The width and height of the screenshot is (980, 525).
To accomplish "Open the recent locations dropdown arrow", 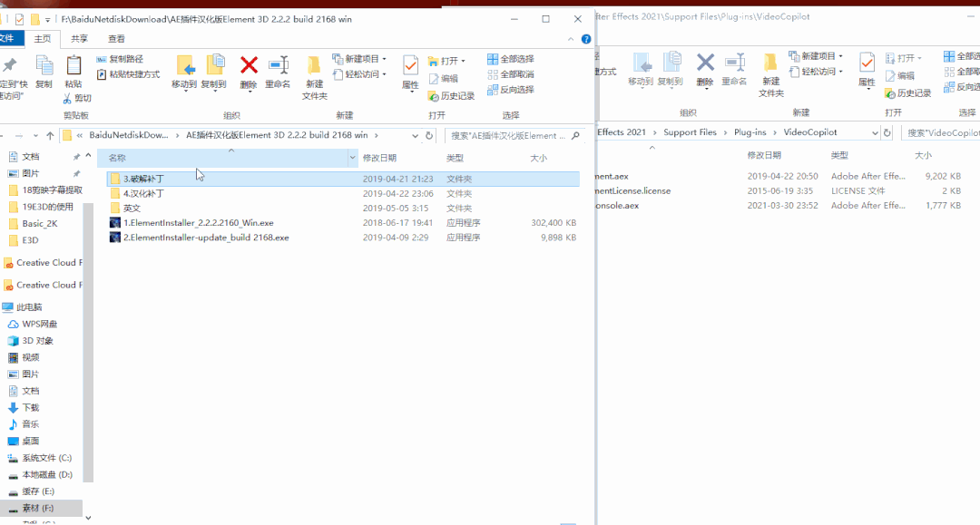I will pyautogui.click(x=35, y=135).
